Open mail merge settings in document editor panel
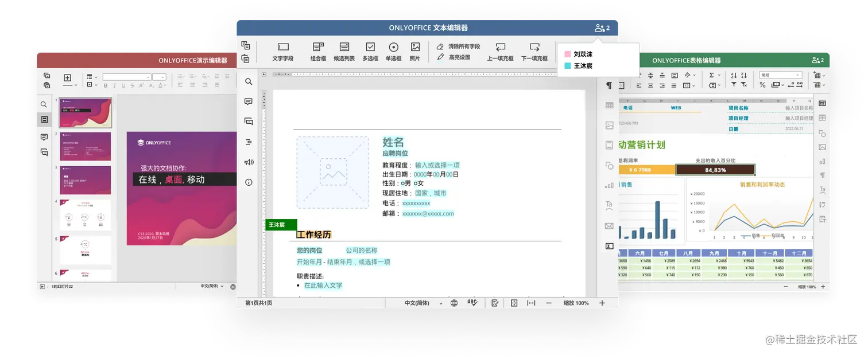The image size is (868, 356). pyautogui.click(x=609, y=226)
